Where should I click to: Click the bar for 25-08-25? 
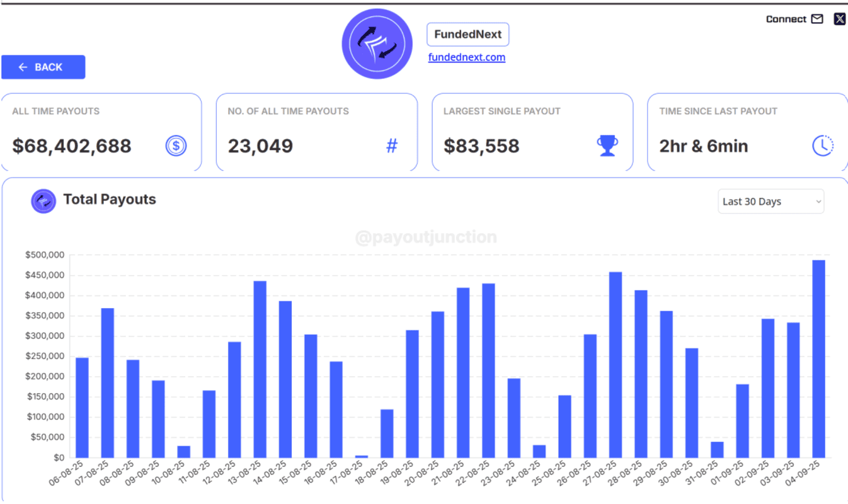click(x=564, y=427)
